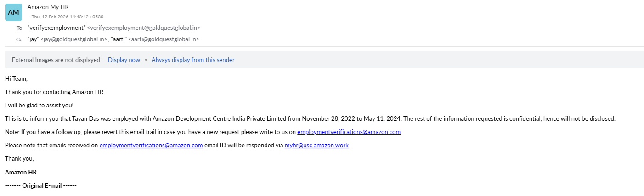The image size is (644, 196).
Task: Open employmentverifications@amazon.com link in the Note line
Action: (349, 132)
